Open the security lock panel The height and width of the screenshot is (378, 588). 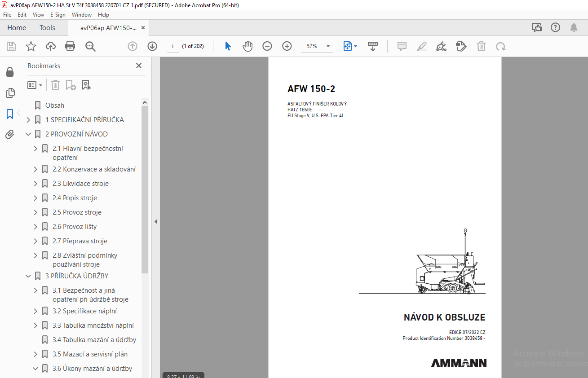[10, 72]
